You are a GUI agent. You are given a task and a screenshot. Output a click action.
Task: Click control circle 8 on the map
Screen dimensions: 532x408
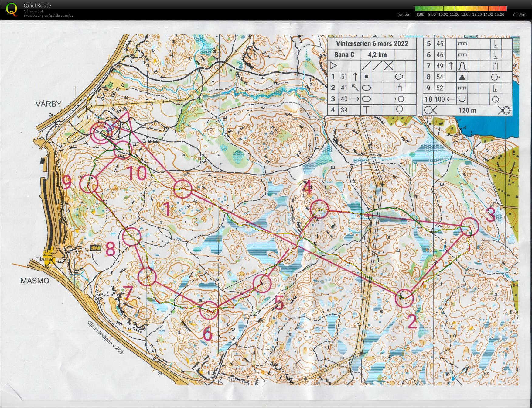pos(132,237)
